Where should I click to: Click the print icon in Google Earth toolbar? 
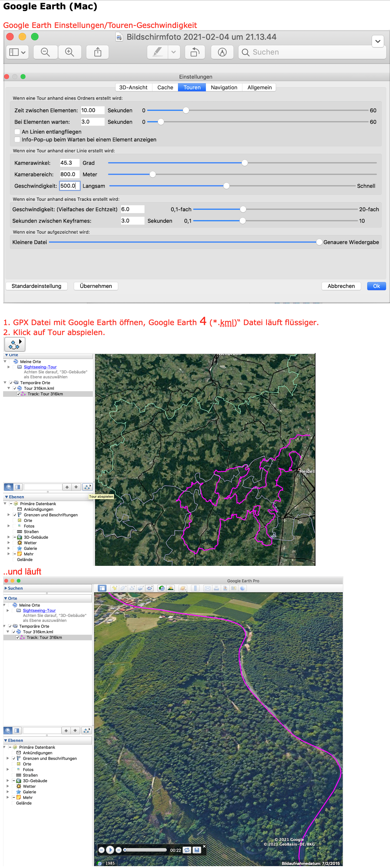pyautogui.click(x=216, y=588)
